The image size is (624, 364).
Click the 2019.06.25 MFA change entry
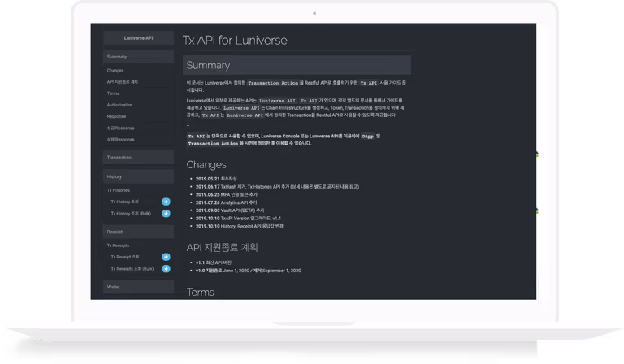click(x=227, y=194)
